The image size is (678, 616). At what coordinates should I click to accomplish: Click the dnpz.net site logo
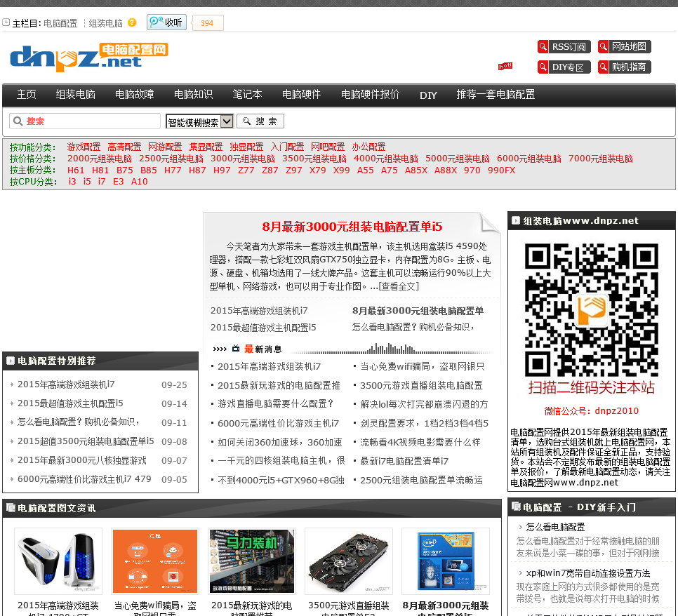click(88, 57)
